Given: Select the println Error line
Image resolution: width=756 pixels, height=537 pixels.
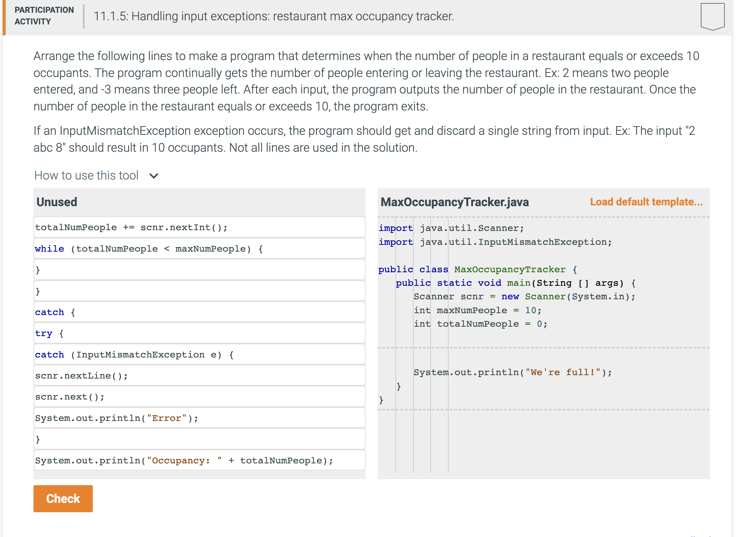Looking at the screenshot, I should point(199,418).
